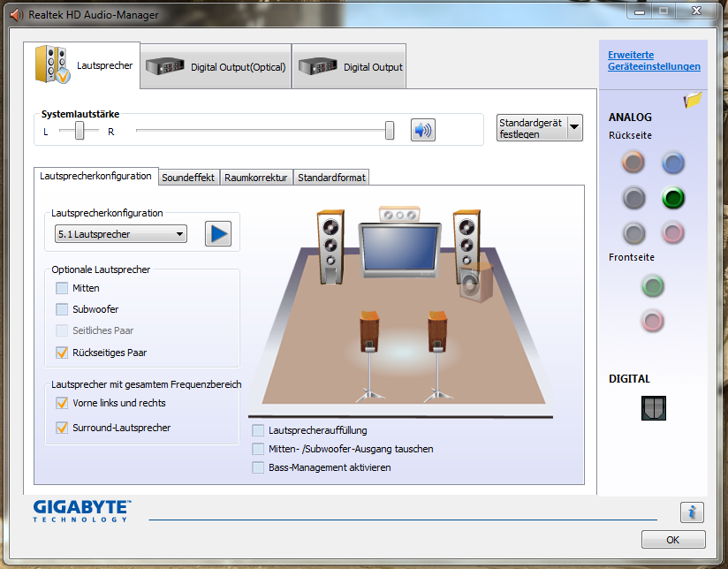Click the TV screen in the room diagram

tap(399, 247)
